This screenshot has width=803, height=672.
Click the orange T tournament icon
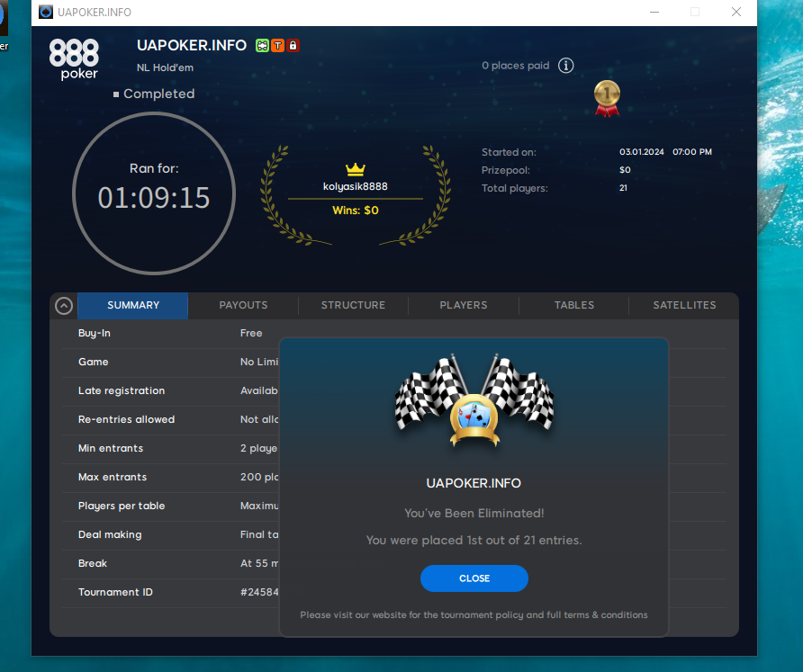tap(277, 46)
